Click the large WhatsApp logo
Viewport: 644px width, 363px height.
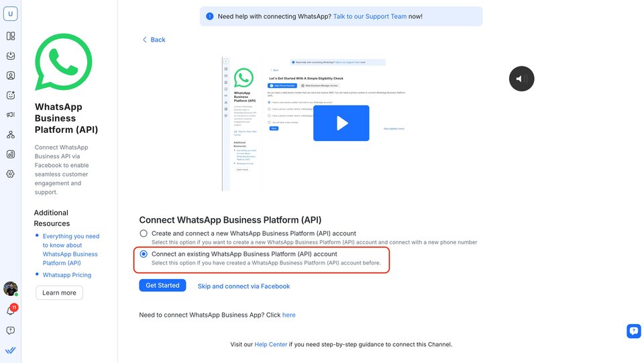tap(63, 62)
